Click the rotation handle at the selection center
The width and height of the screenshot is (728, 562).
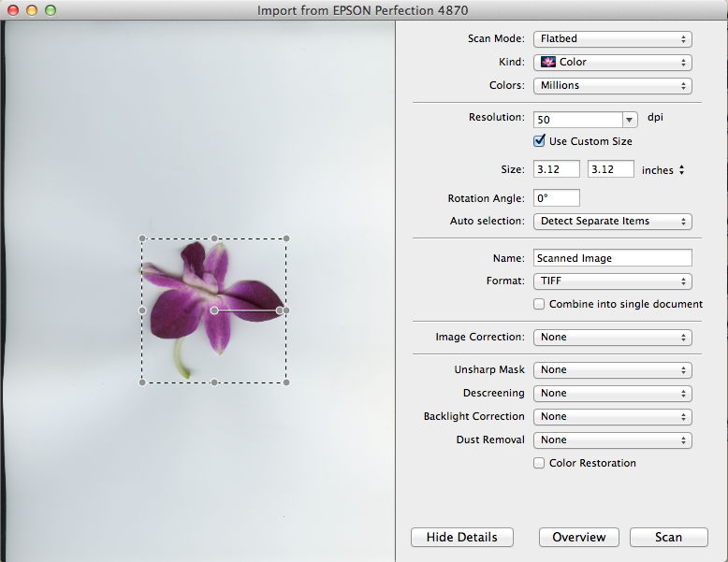(x=214, y=310)
